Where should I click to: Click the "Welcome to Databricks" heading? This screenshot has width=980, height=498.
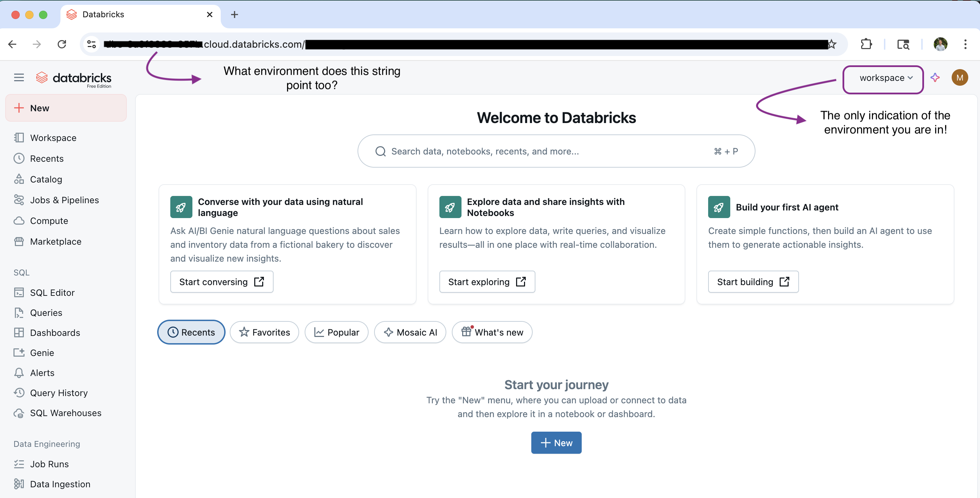pyautogui.click(x=556, y=118)
